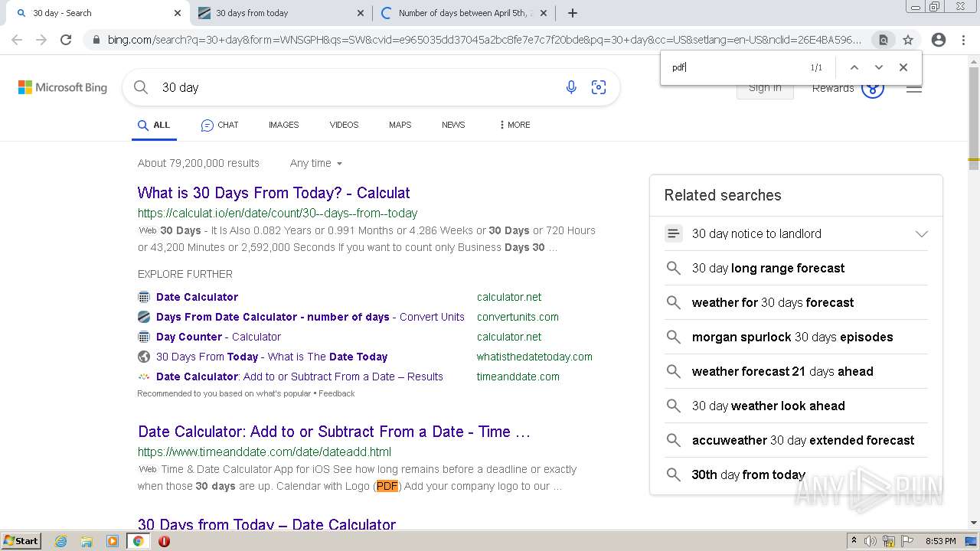Image resolution: width=980 pixels, height=551 pixels.
Task: Click the volume speaker tray icon
Action: (871, 541)
